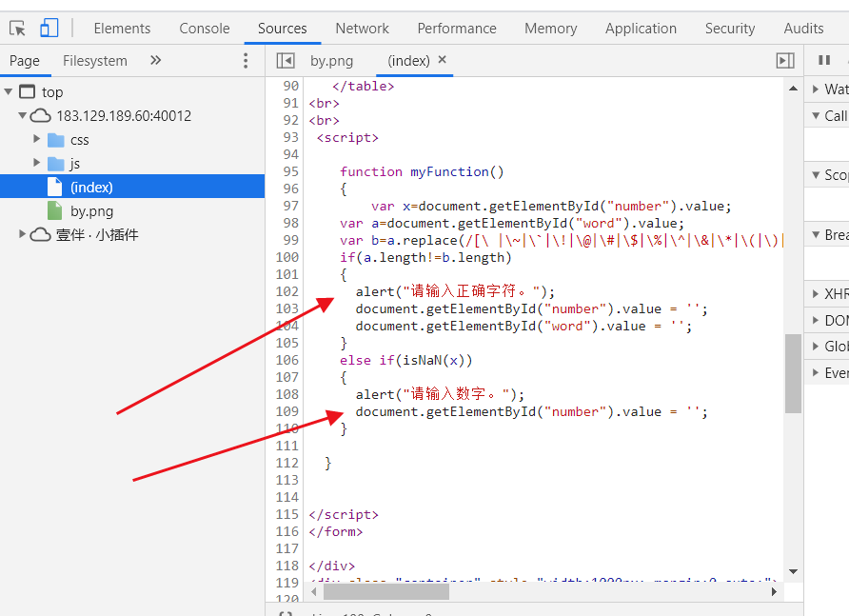Screen dimensions: 849x616
Task: Set breakpoint on line number 100
Action: tap(287, 257)
